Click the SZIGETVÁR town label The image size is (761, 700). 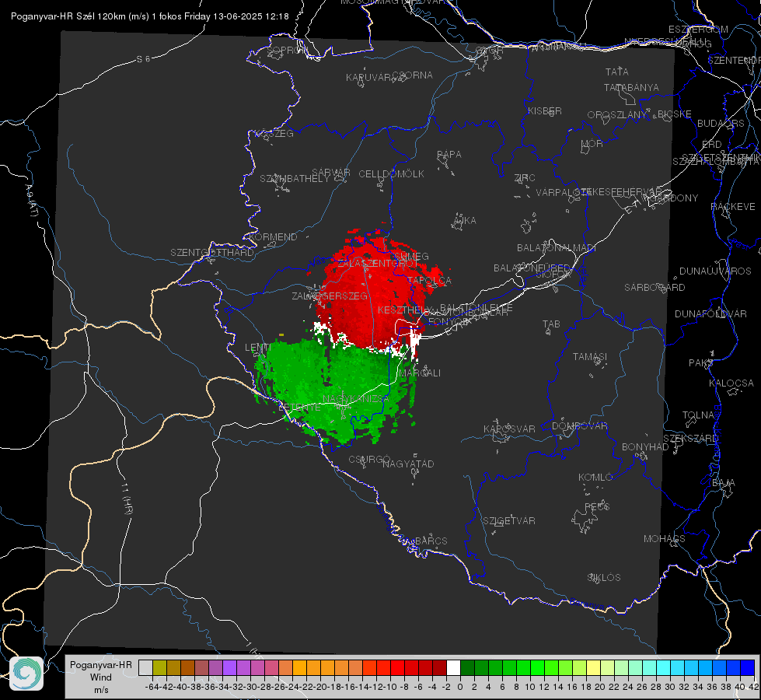click(x=508, y=521)
